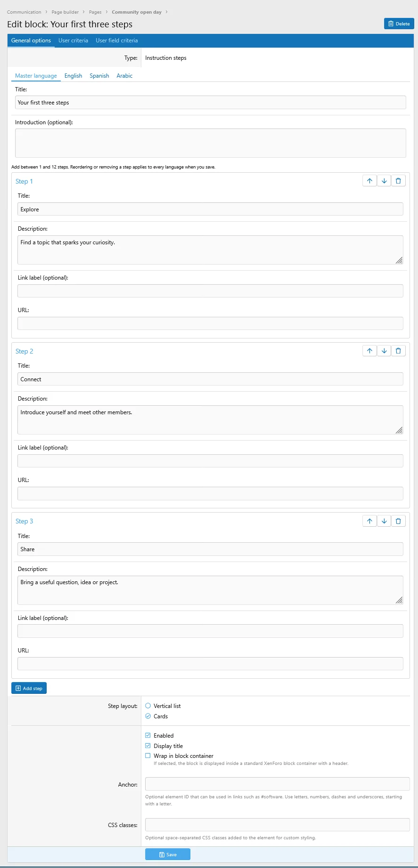
Task: Open the Pages breadcrumb link
Action: 95,12
